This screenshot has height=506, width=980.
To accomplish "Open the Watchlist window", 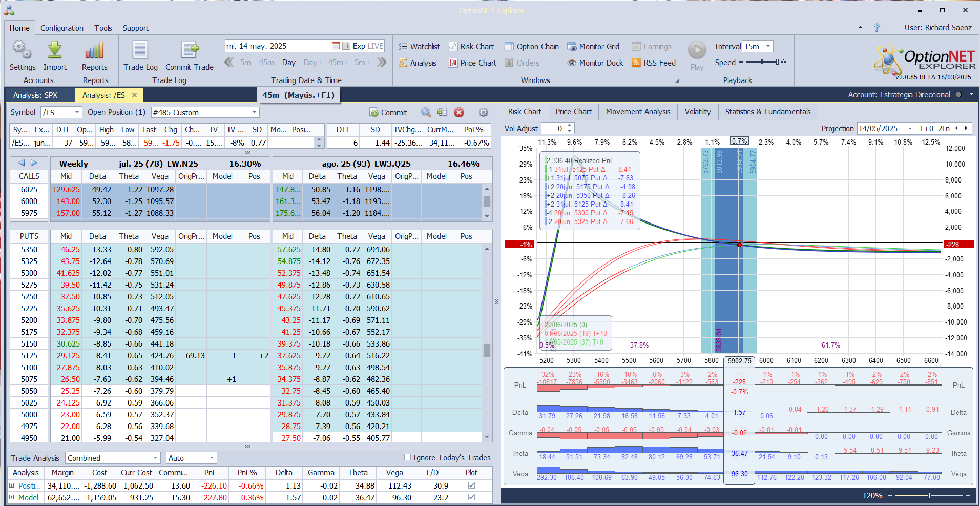I will (420, 47).
